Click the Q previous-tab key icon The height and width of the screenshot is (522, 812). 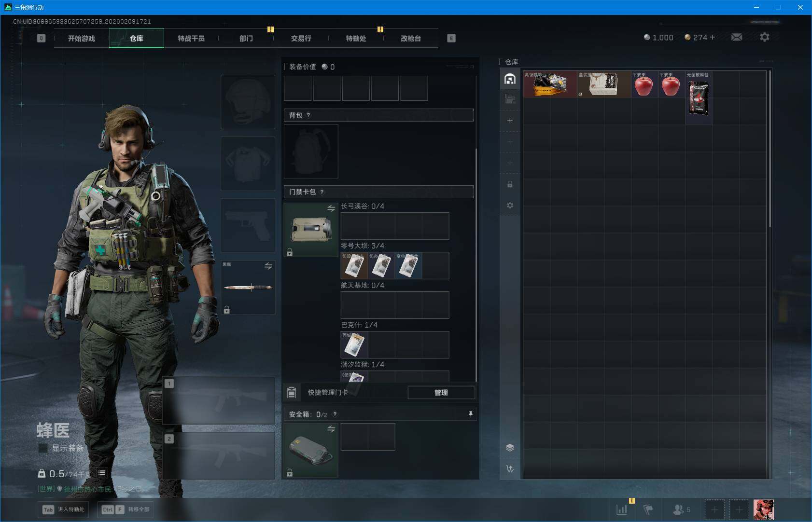41,38
